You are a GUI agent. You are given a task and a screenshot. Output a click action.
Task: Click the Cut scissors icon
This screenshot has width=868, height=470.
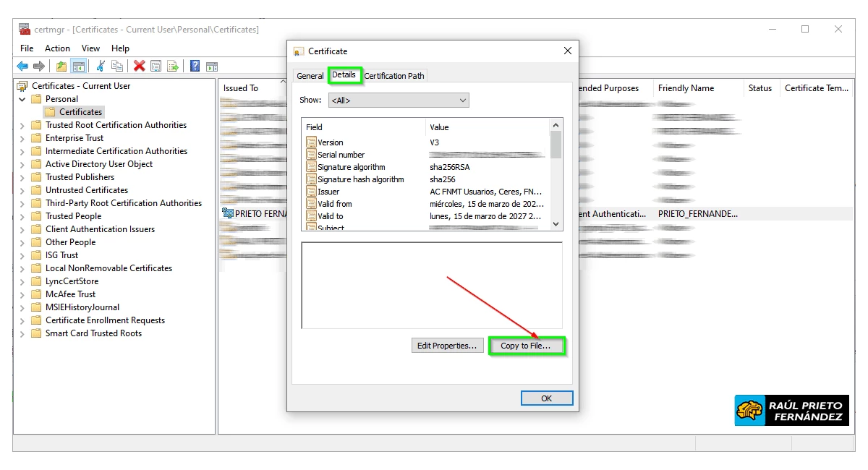pos(101,67)
